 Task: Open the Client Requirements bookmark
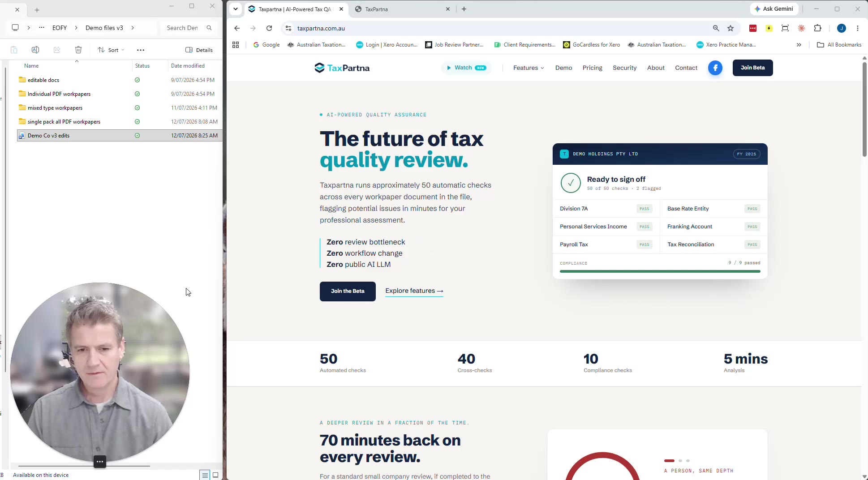[x=525, y=45]
